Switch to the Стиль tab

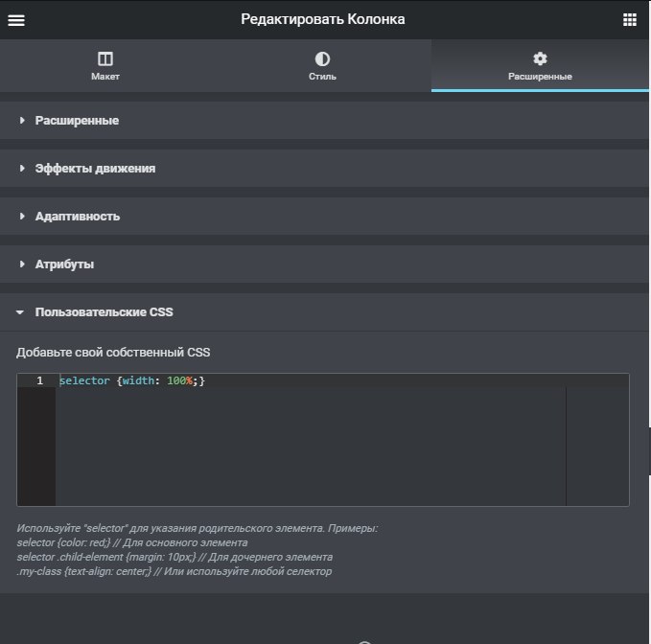point(322,65)
